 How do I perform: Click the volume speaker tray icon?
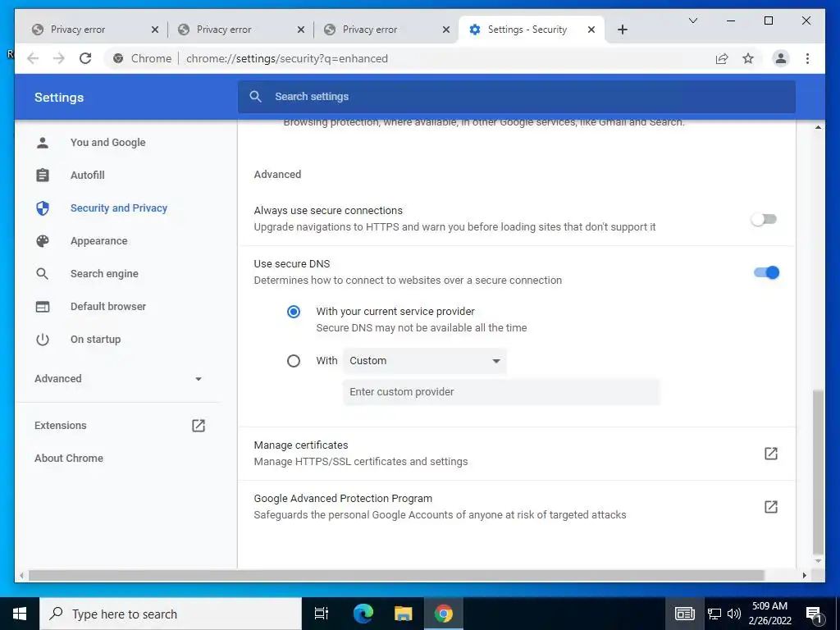(733, 614)
